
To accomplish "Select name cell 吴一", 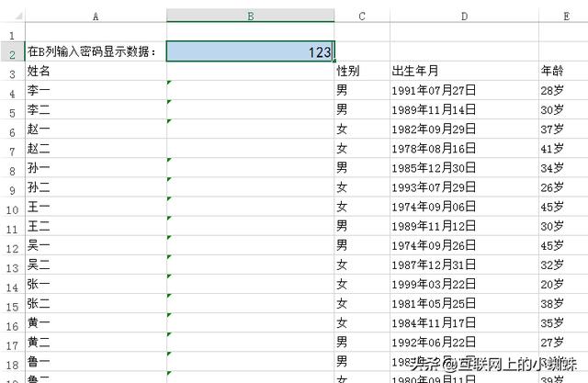I will (96, 245).
